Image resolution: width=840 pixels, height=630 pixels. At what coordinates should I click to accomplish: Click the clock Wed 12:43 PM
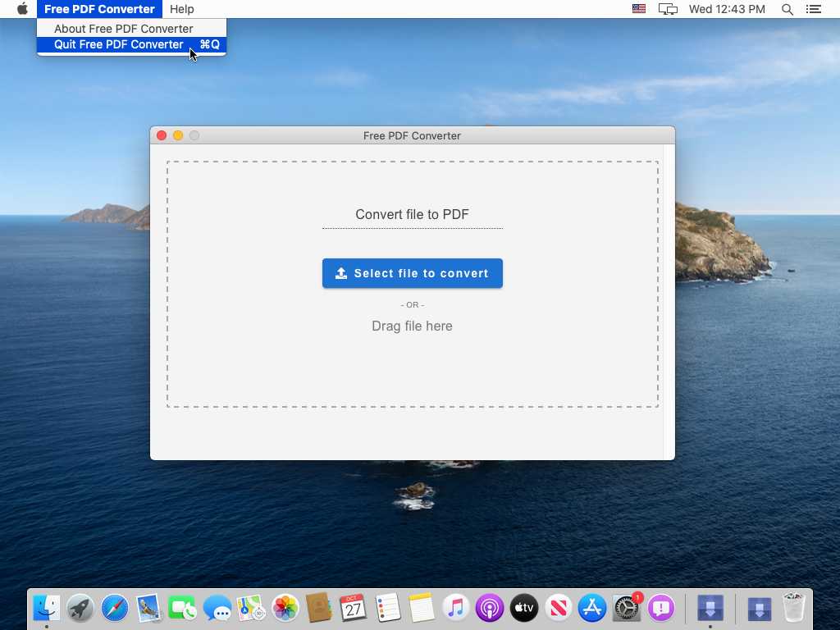point(727,8)
